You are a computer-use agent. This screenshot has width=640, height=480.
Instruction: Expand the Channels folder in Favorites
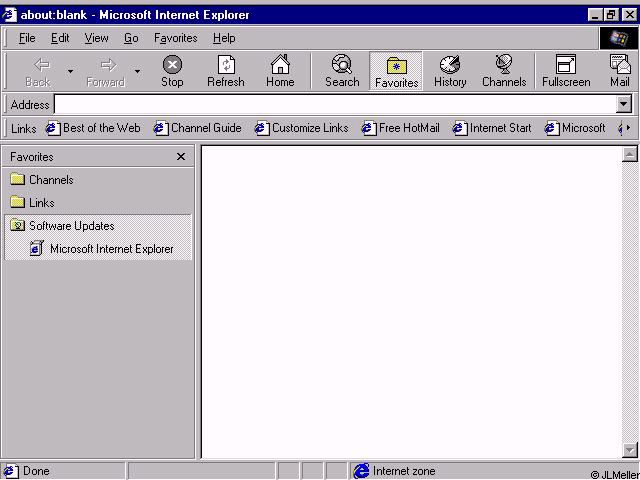(42, 180)
